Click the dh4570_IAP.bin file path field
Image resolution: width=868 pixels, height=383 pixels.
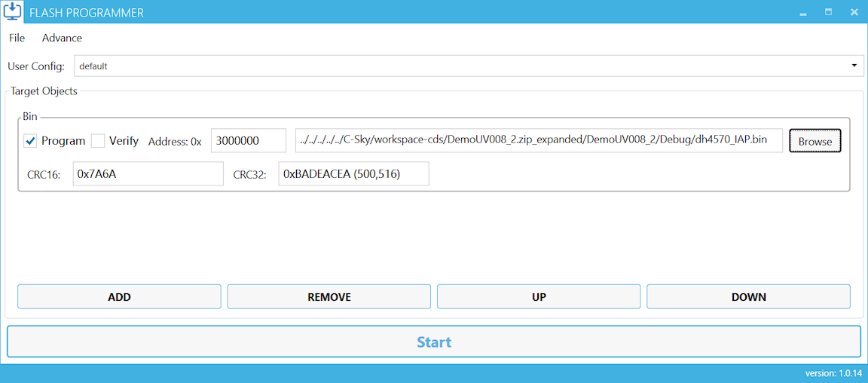pos(538,141)
